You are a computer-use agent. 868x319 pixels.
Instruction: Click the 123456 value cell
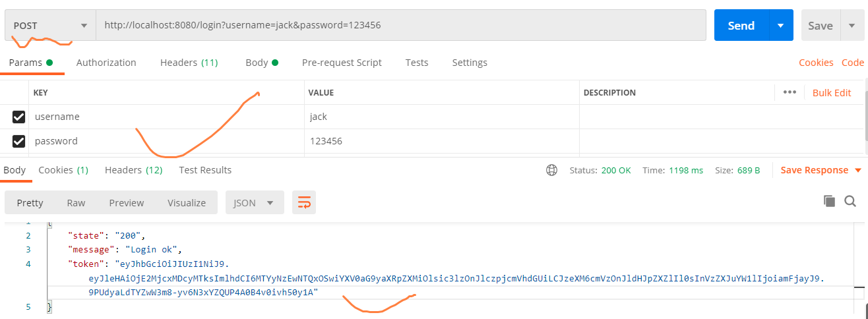pos(442,141)
